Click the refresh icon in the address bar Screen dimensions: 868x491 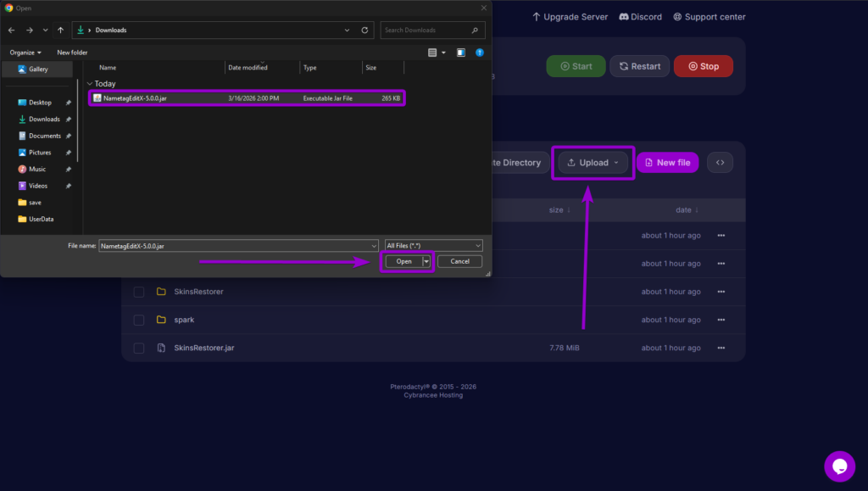tap(364, 30)
